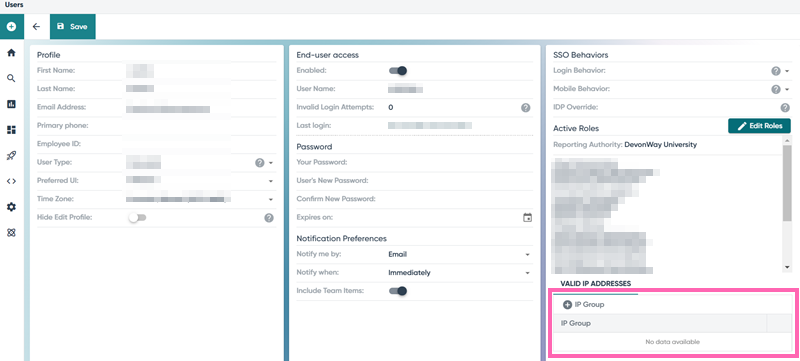This screenshot has width=800, height=361.
Task: Open reports chart icon in sidebar
Action: (11, 104)
